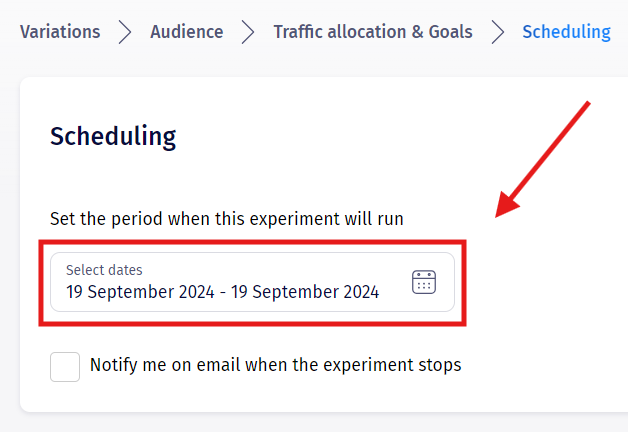Click the Scheduling section heading
The width and height of the screenshot is (628, 432).
pos(113,136)
